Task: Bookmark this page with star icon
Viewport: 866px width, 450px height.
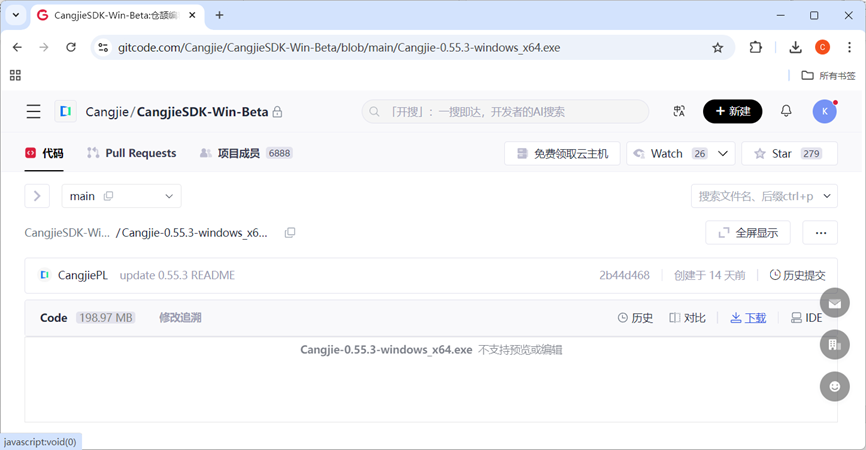Action: point(717,47)
